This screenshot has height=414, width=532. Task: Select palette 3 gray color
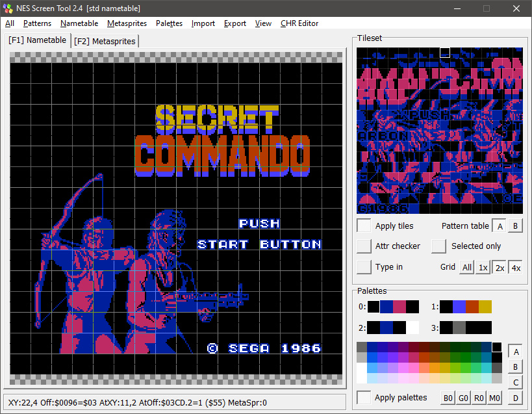pos(459,328)
